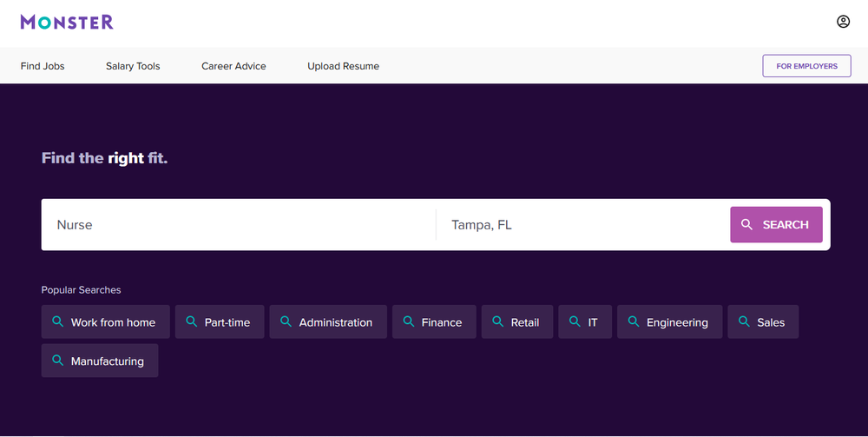Screen dimensions: 868x437
Task: Go to Upload Resume
Action: click(x=343, y=66)
